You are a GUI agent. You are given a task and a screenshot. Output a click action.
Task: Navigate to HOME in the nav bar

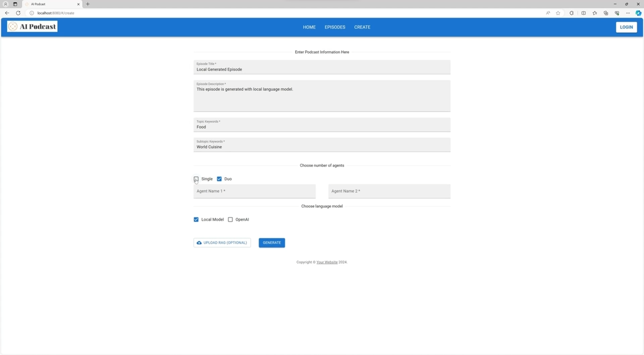click(309, 27)
